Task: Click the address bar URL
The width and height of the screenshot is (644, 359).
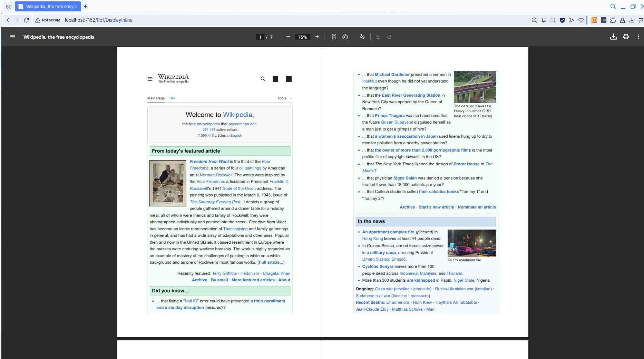Action: (x=99, y=20)
